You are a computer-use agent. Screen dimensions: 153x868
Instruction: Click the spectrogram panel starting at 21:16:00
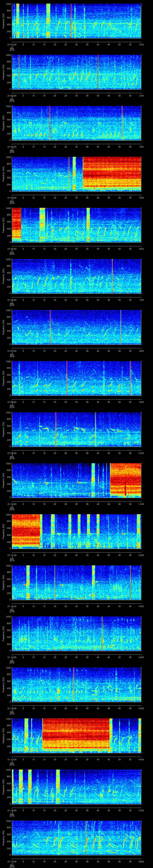pos(77,786)
